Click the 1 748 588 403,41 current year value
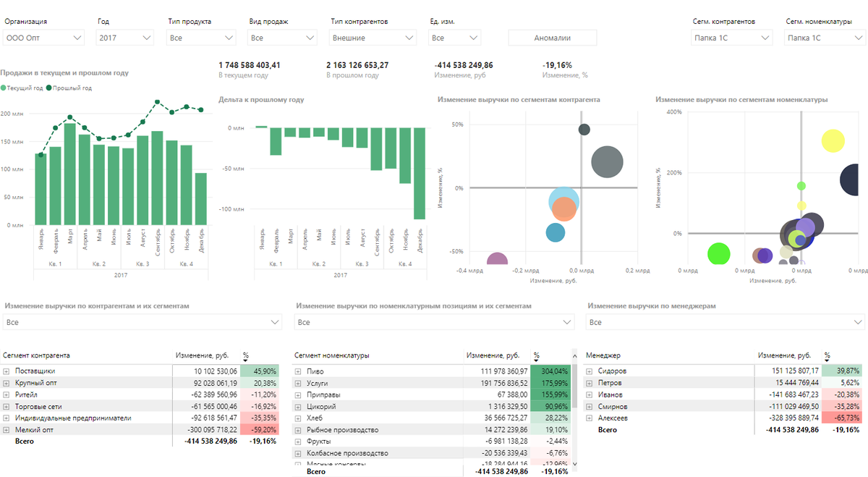The height and width of the screenshot is (477, 868). pyautogui.click(x=250, y=65)
